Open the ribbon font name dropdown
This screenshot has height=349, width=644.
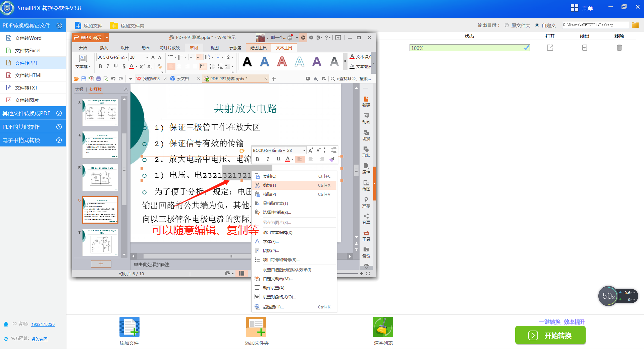point(126,57)
